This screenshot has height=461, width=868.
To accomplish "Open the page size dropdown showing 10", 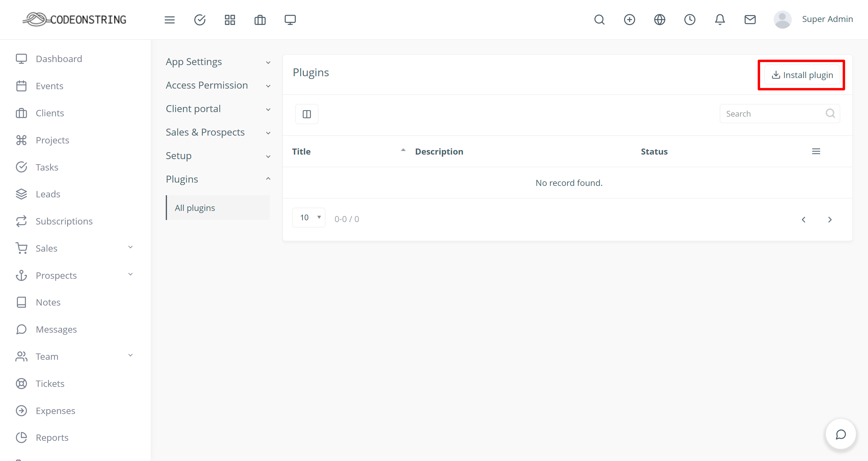I will point(309,218).
